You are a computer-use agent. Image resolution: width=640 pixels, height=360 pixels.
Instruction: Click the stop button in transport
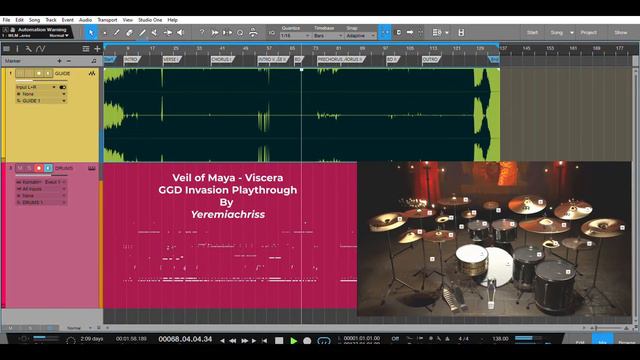[x=279, y=340]
